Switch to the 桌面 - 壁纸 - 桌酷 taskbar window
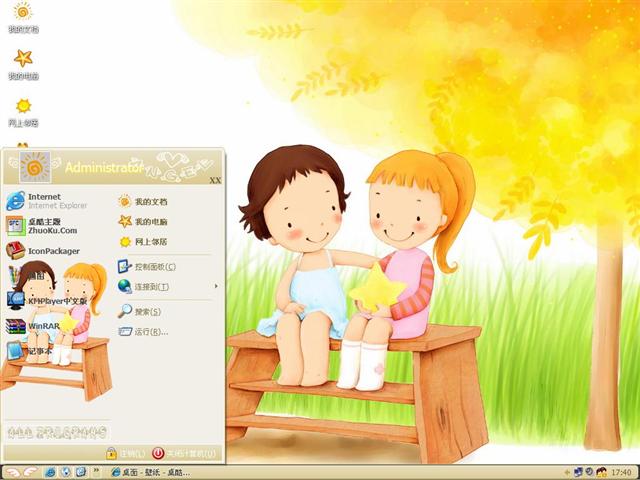 point(150,473)
